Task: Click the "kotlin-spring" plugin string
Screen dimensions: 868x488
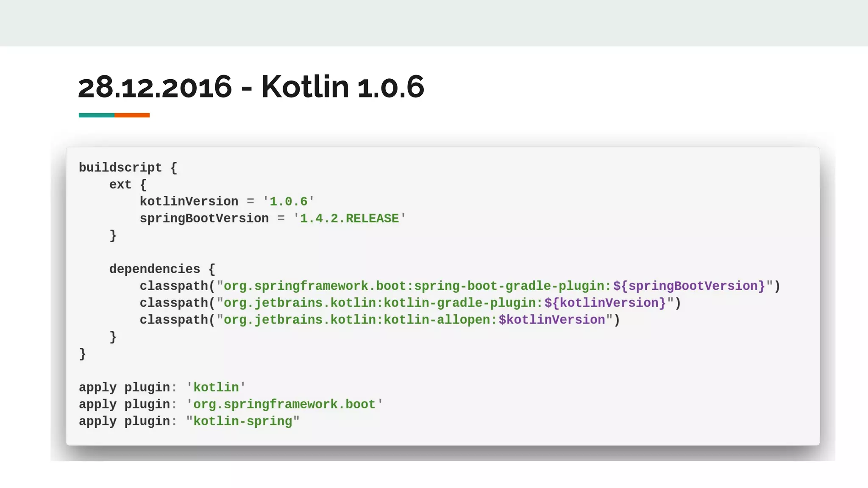Action: click(x=243, y=421)
